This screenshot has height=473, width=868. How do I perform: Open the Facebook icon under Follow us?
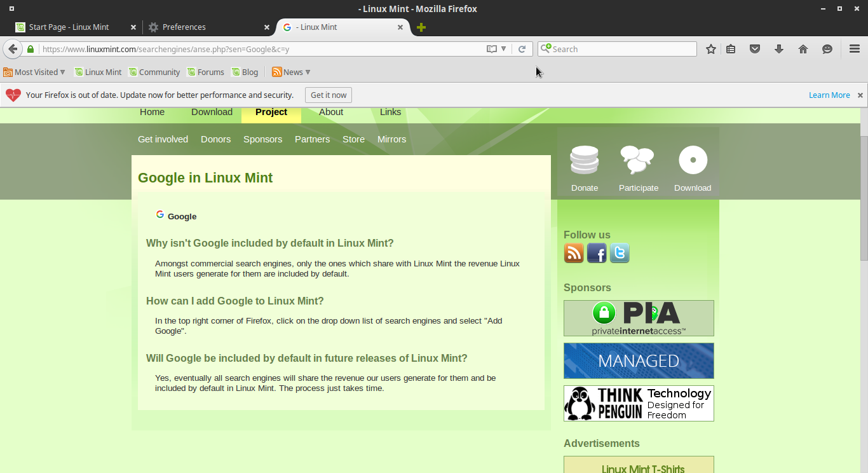click(597, 253)
